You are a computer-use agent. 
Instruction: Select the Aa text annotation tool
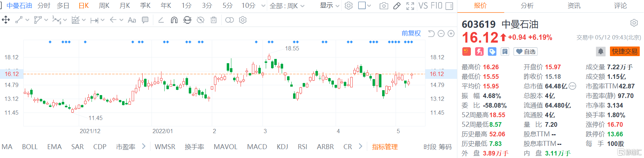132,20
